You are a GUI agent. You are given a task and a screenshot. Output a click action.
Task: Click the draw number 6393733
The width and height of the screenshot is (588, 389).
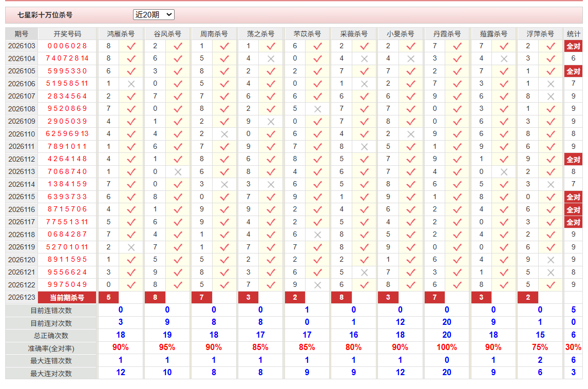(x=67, y=197)
